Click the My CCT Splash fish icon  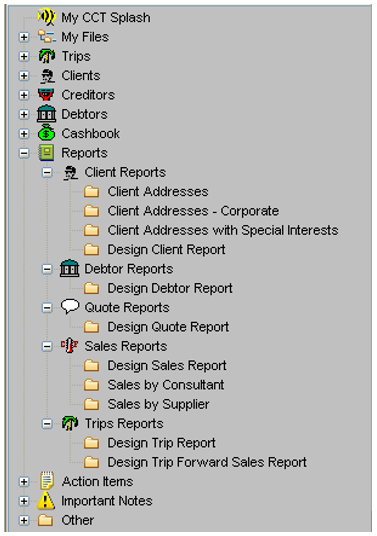[46, 17]
